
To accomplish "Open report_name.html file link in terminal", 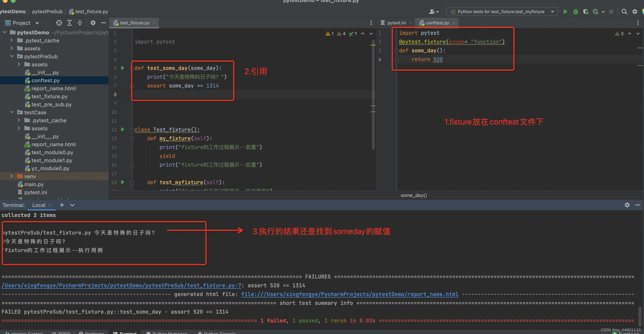I will tap(350, 294).
